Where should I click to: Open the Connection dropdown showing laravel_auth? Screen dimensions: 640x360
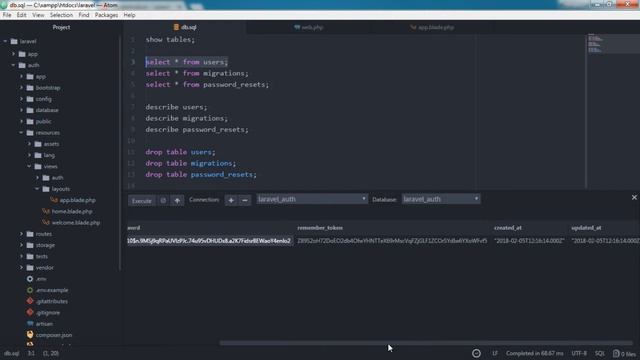(x=312, y=199)
